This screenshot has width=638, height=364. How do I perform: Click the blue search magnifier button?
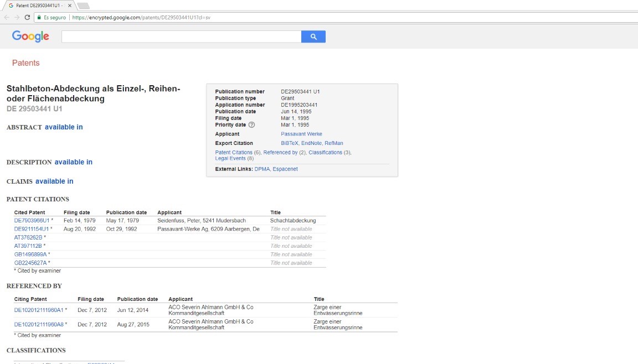tap(313, 37)
